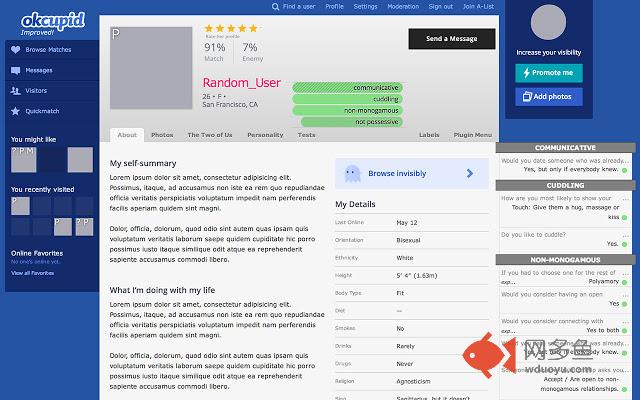This screenshot has width=640, height=400.
Task: Click the Find a user search icon
Action: pos(276,7)
